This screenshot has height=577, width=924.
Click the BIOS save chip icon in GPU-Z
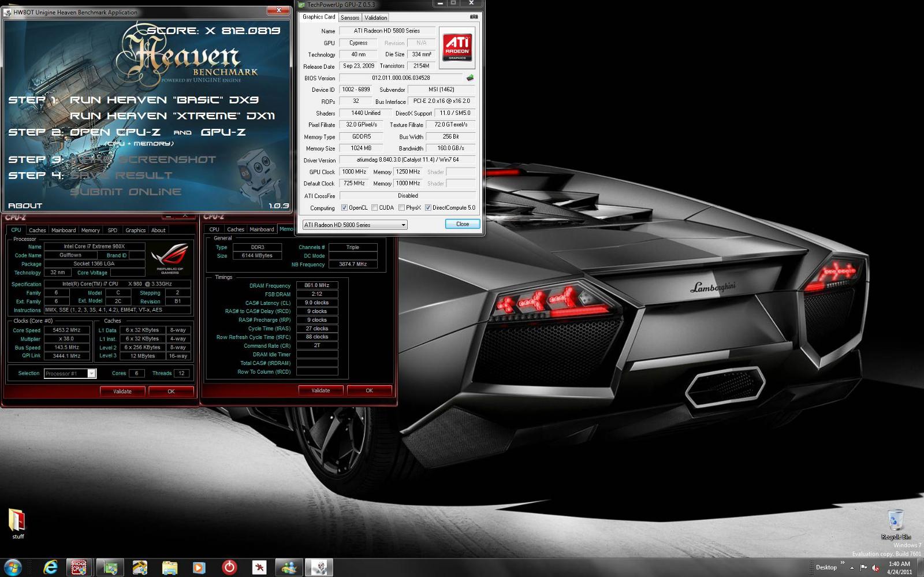[470, 78]
